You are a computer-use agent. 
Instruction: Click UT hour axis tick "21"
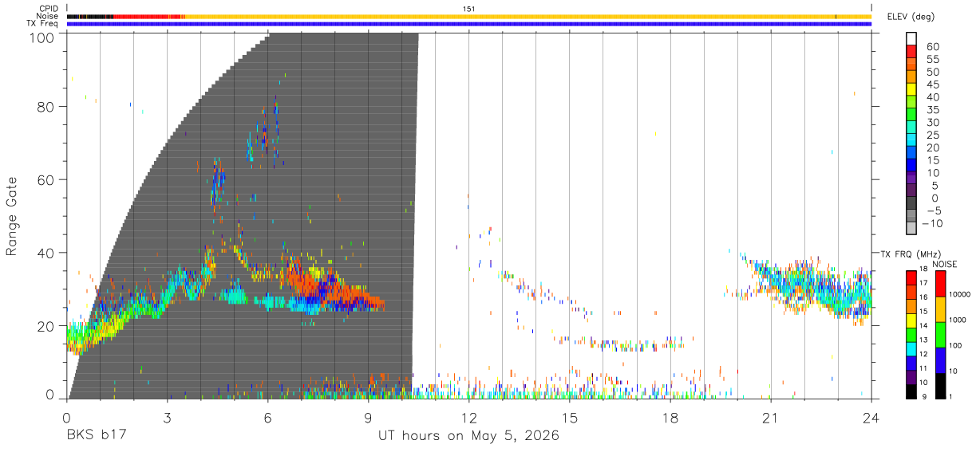770,417
